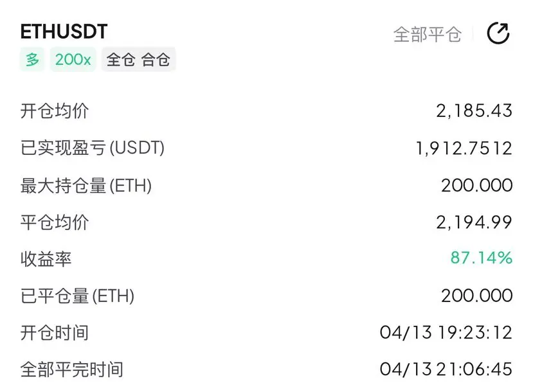Tap the 200x leverage tag
This screenshot has height=392, width=533.
[73, 60]
